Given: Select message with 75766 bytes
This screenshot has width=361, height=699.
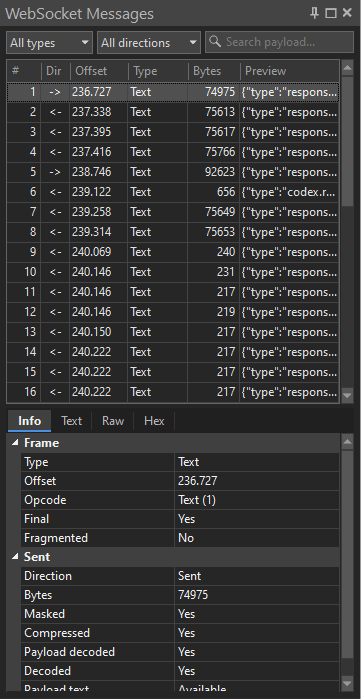Looking at the screenshot, I should [173, 152].
